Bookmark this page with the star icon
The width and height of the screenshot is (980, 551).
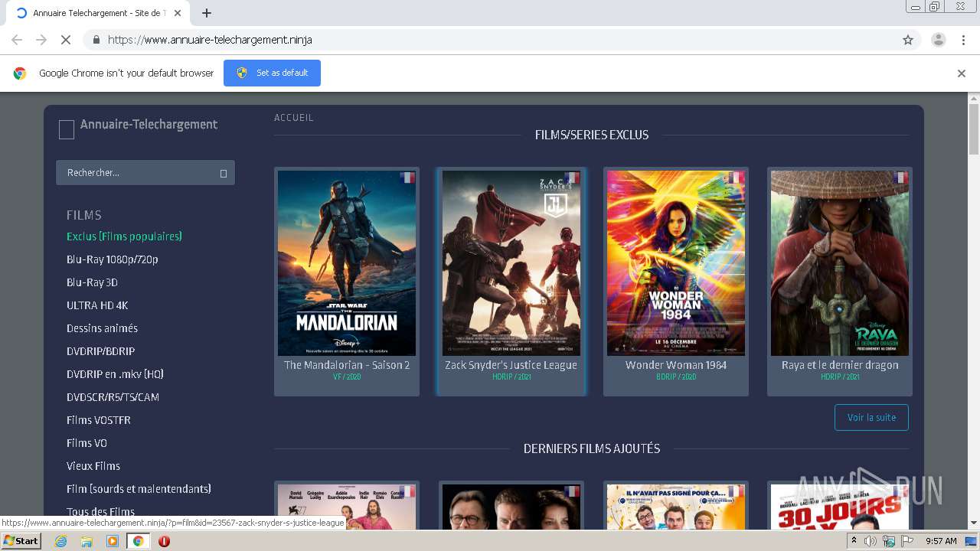(908, 40)
